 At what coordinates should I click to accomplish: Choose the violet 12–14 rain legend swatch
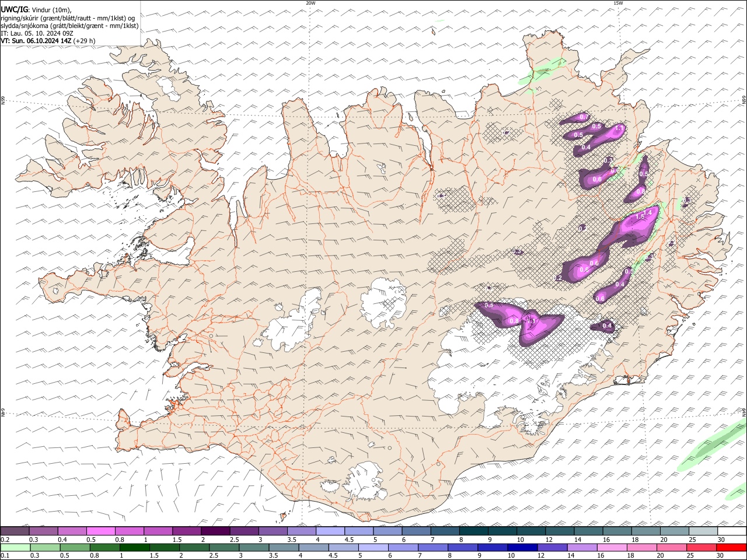pos(552,547)
